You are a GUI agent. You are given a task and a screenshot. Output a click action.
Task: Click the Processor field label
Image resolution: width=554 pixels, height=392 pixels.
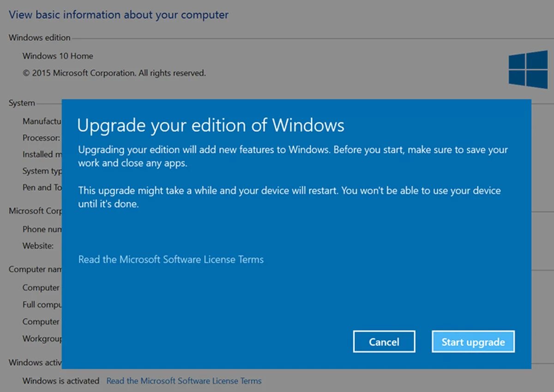click(x=41, y=137)
